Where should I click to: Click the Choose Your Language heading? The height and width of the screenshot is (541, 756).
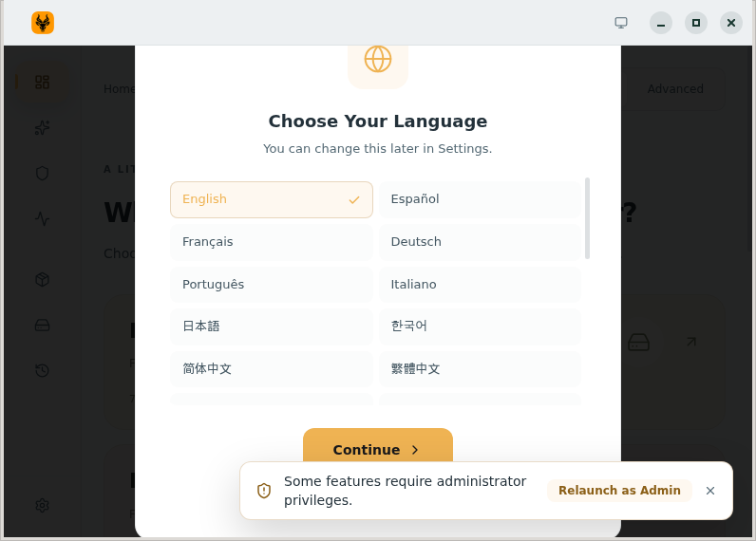pyautogui.click(x=378, y=121)
